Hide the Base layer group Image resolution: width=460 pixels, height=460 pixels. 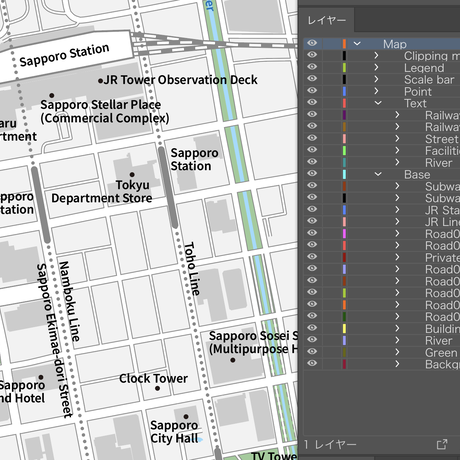[312, 174]
